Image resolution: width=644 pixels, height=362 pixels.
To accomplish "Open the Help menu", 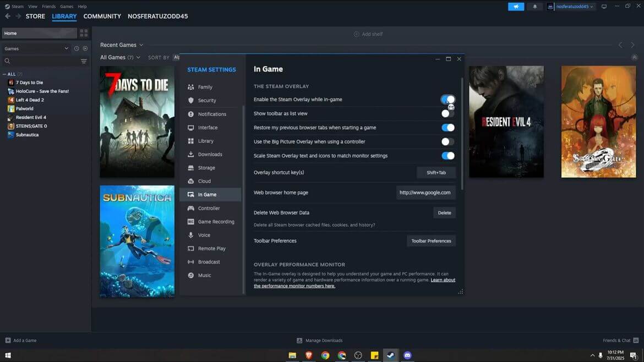I will coord(82,7).
